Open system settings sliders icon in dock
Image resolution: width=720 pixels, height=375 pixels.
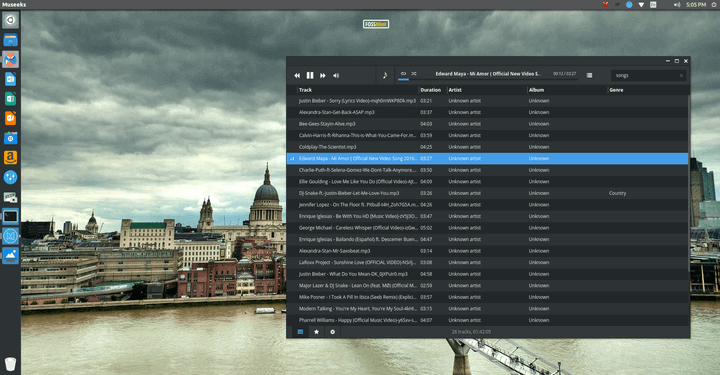tap(10, 177)
